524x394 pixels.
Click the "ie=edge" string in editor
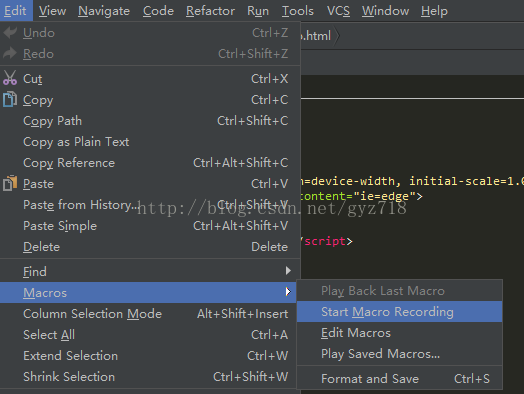[384, 196]
